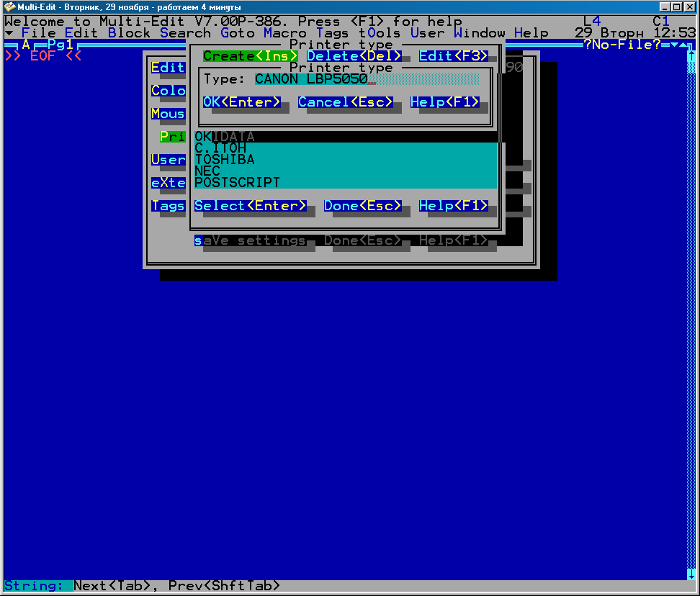Maximize the Multi-Edit window
700x596 pixels.
[x=676, y=6]
